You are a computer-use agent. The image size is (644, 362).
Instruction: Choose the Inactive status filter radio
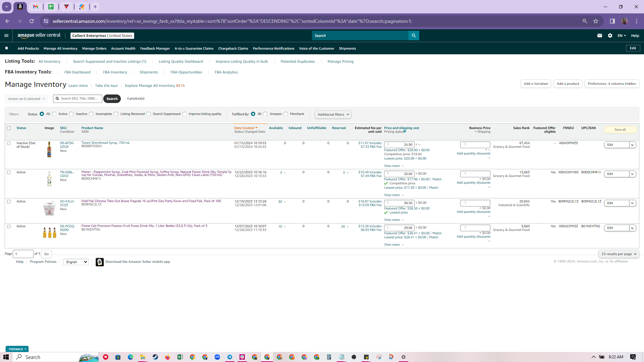[71, 114]
